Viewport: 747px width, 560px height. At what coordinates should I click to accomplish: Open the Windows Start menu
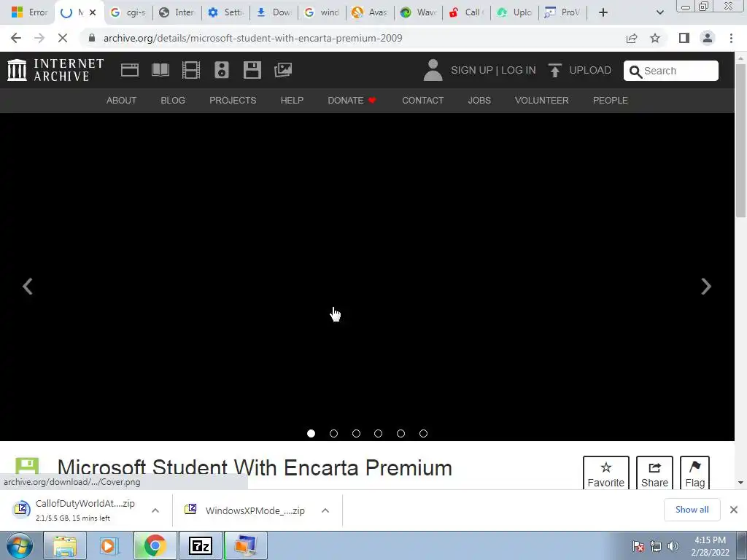coord(19,545)
